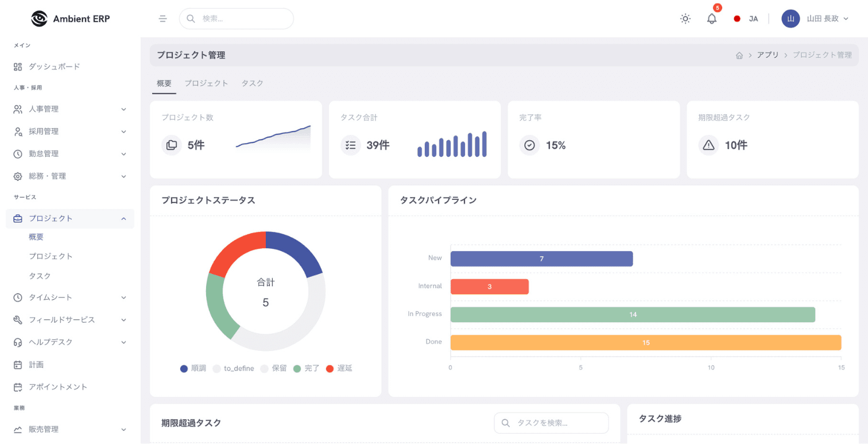Click the Ambient ERP logo

tap(70, 18)
